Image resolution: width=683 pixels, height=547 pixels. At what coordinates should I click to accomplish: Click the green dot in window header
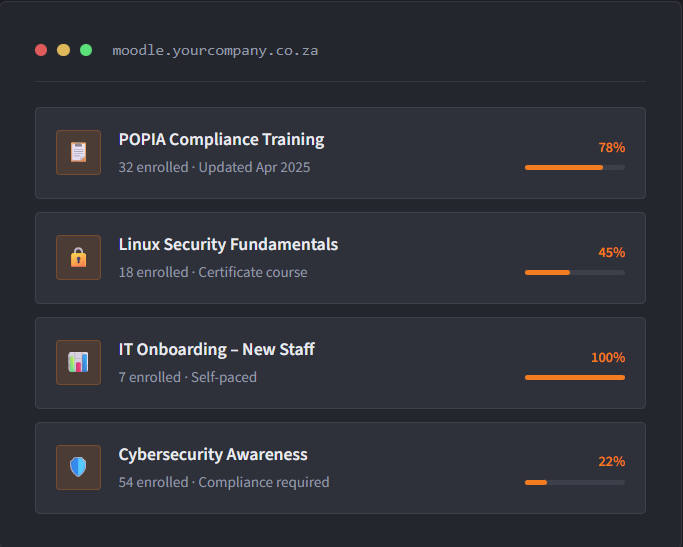point(86,50)
